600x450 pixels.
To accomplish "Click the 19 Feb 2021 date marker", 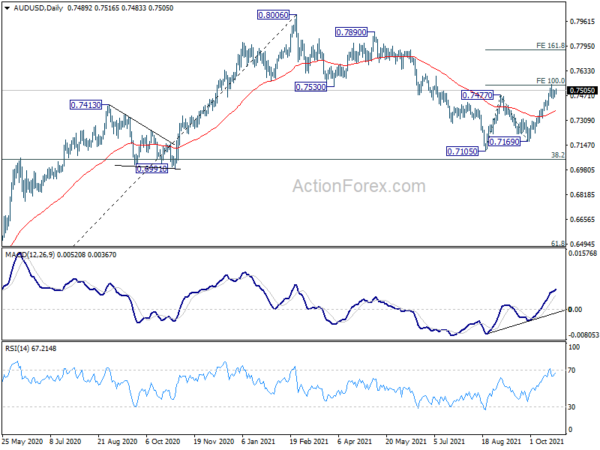I will click(x=309, y=441).
